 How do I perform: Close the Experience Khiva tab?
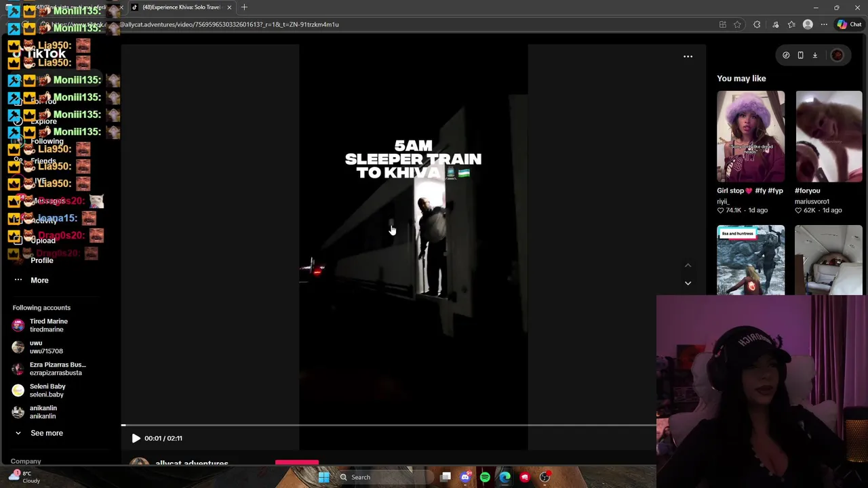point(229,7)
